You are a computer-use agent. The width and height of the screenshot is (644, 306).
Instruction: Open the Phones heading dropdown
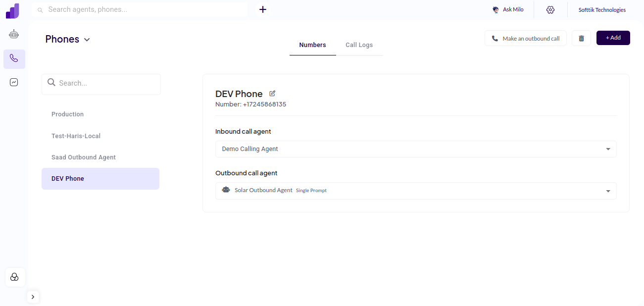tap(68, 39)
